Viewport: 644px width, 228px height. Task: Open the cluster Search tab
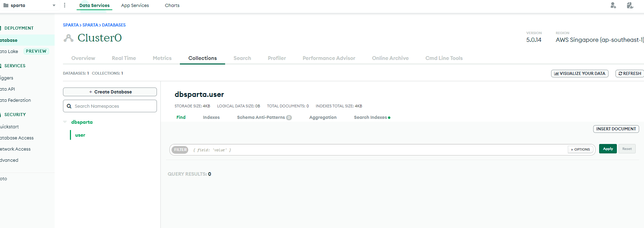click(x=242, y=58)
